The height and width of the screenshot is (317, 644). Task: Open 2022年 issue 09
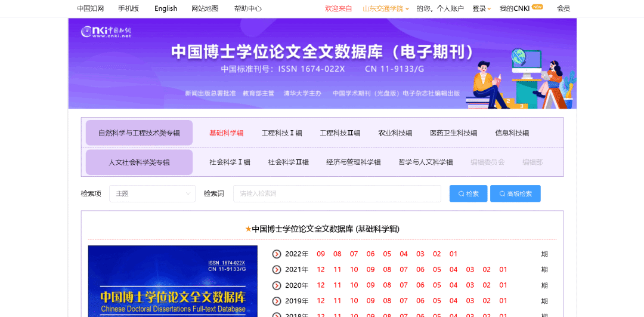(321, 254)
